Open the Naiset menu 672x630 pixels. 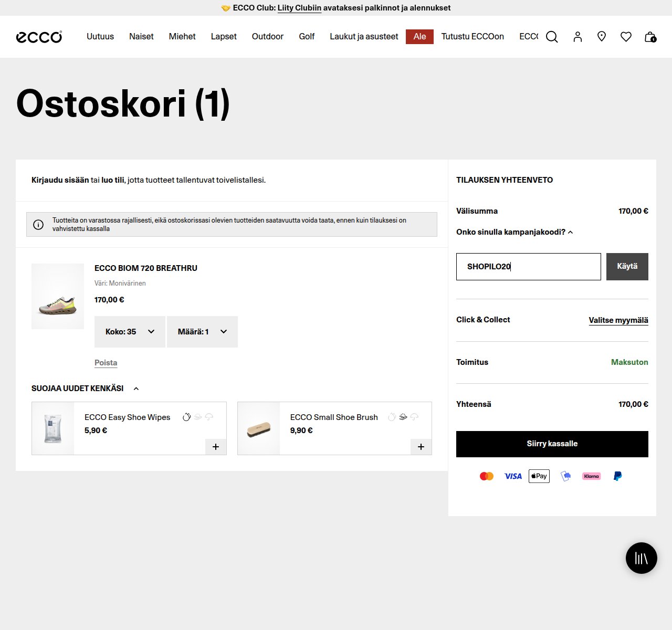point(141,37)
